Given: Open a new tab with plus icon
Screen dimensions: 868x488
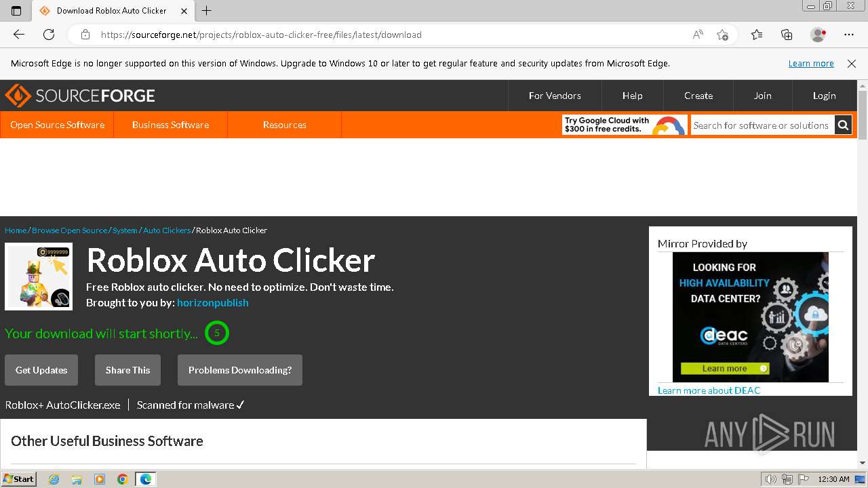Looking at the screenshot, I should (x=207, y=10).
